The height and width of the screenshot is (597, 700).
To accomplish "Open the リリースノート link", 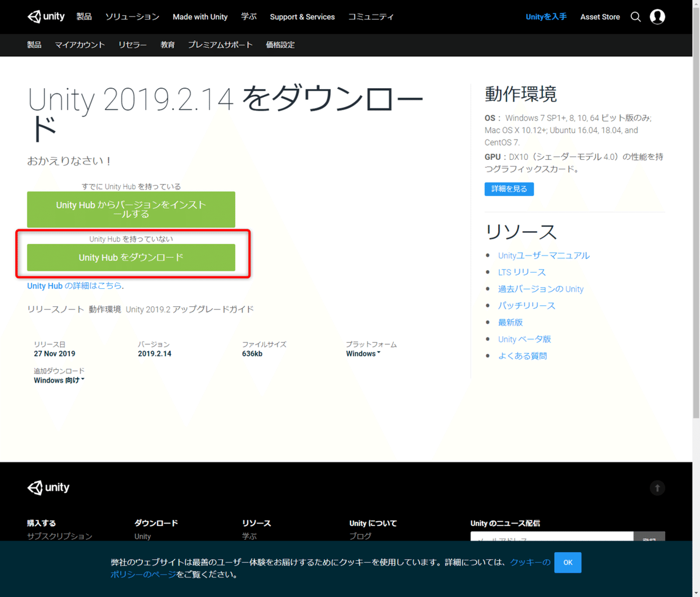I will click(x=55, y=309).
